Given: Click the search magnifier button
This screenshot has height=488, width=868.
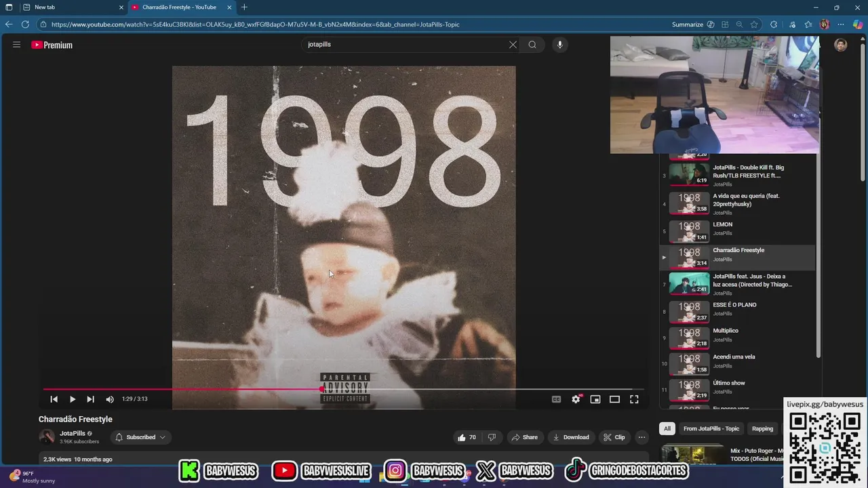Looking at the screenshot, I should [x=532, y=45].
